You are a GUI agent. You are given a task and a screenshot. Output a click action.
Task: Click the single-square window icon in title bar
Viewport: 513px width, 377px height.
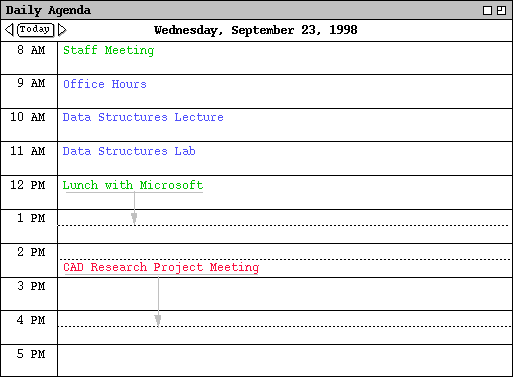tap(487, 11)
